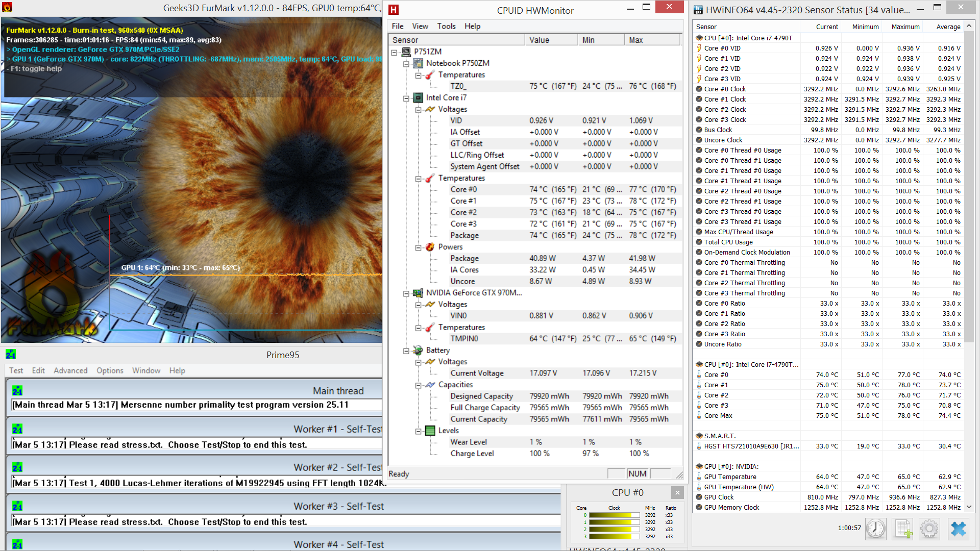The image size is (980, 551).
Task: Select GPU Memory Clock row
Action: tap(828, 507)
